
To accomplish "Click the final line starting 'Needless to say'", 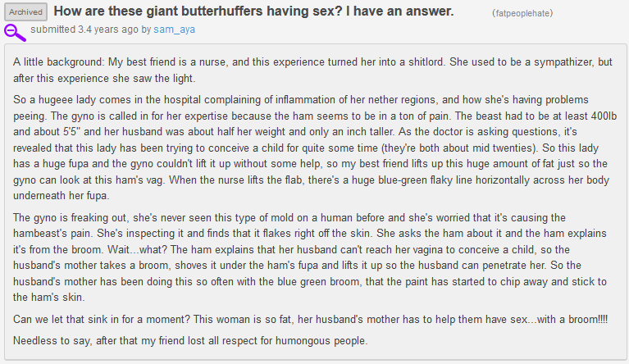I will point(190,341).
